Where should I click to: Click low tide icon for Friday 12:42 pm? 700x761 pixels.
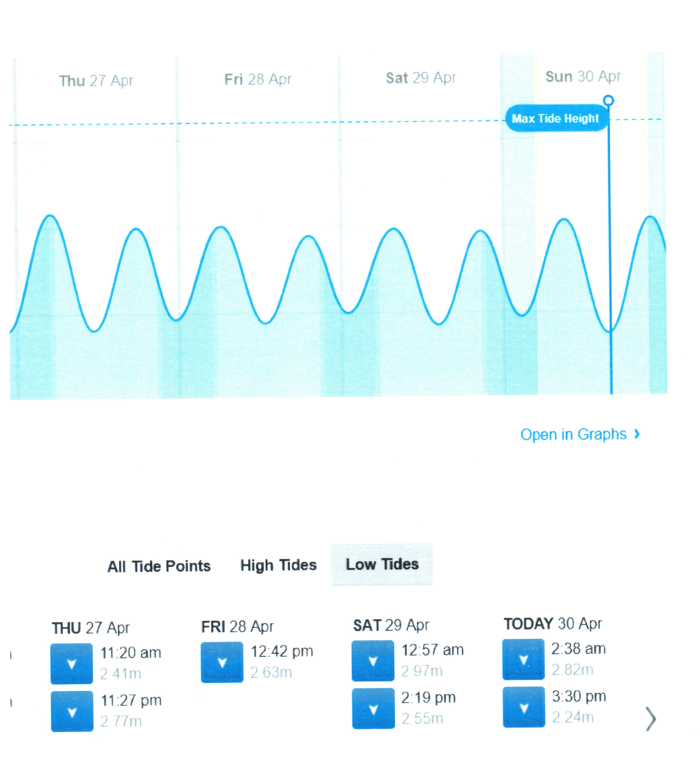click(x=222, y=662)
